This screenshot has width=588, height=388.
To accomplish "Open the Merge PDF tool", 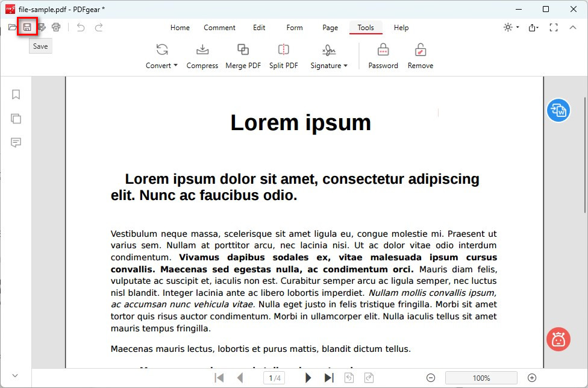I will click(243, 55).
